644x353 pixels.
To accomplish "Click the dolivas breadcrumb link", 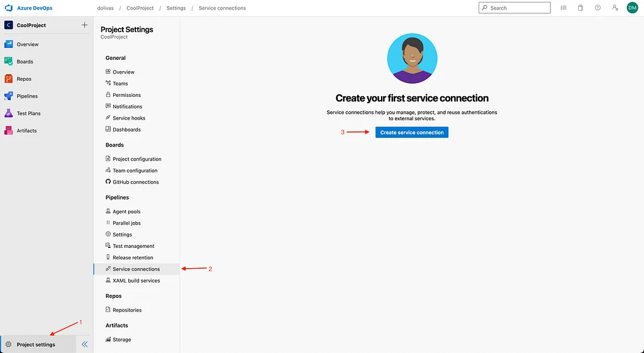I will [105, 8].
